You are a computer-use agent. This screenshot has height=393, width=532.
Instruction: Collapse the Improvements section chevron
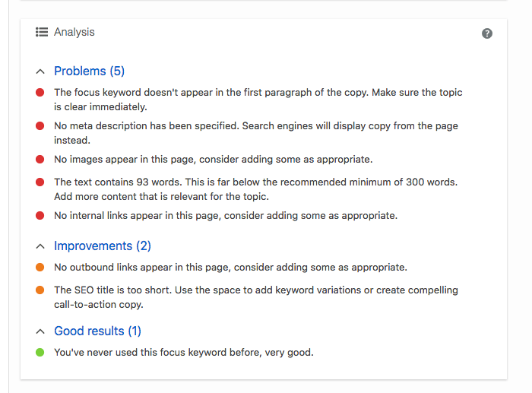(40, 246)
